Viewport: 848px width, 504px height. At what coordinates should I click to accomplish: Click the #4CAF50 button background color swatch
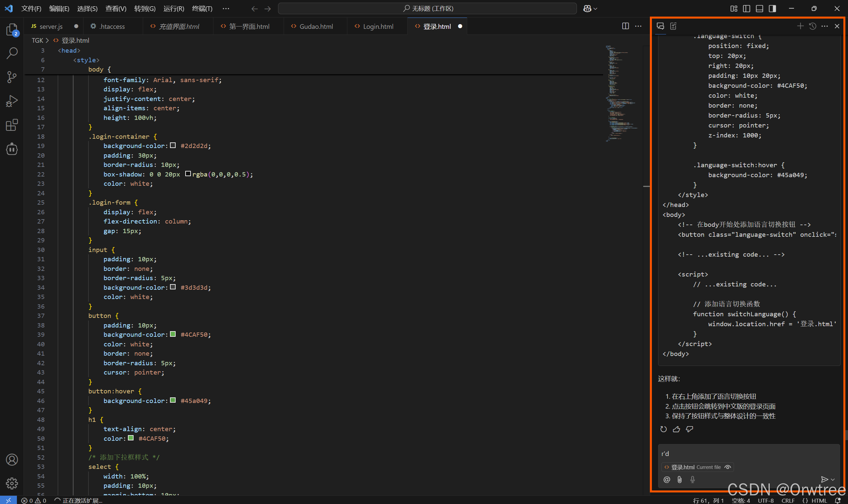point(173,334)
